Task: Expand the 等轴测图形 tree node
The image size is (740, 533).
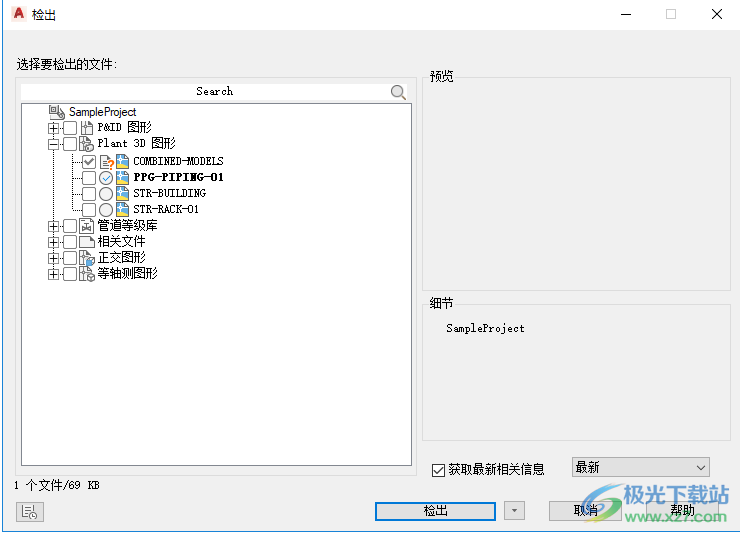Action: tap(53, 274)
